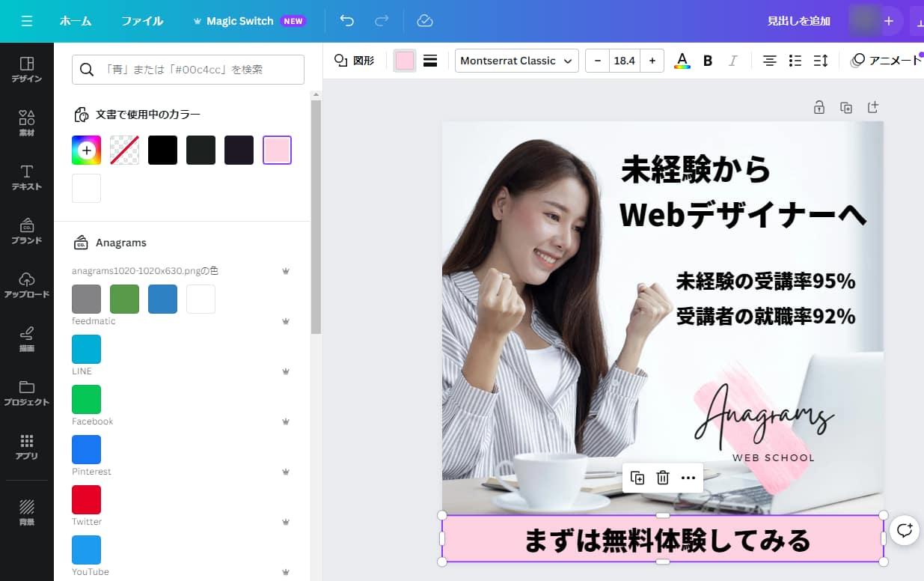Open the テキスト tab in sidebar
The width and height of the screenshot is (924, 581).
[27, 177]
